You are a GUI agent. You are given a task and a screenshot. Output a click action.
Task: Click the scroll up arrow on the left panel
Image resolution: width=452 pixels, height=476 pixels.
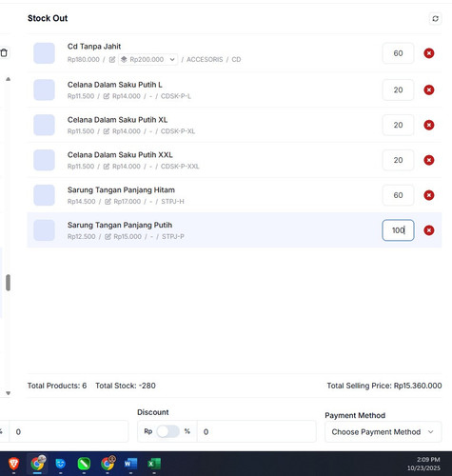9,79
